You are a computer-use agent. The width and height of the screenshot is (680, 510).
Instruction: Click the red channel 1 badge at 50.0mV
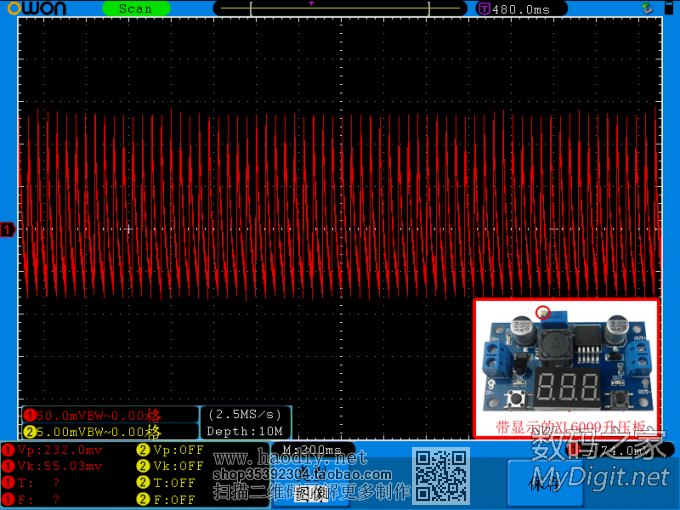click(30, 415)
